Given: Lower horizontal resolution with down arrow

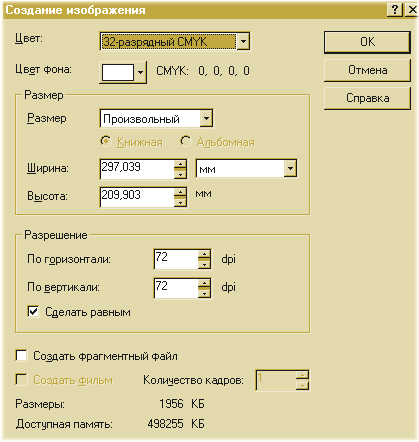Looking at the screenshot, I should coord(204,264).
